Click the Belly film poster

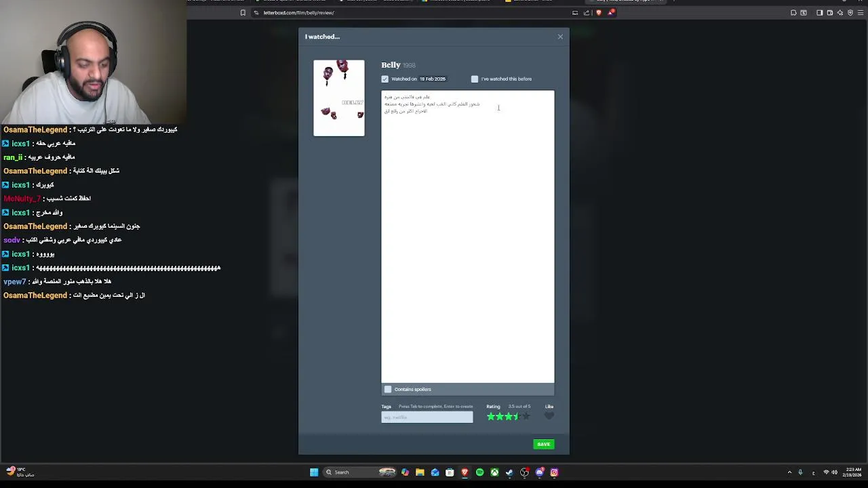coord(339,98)
